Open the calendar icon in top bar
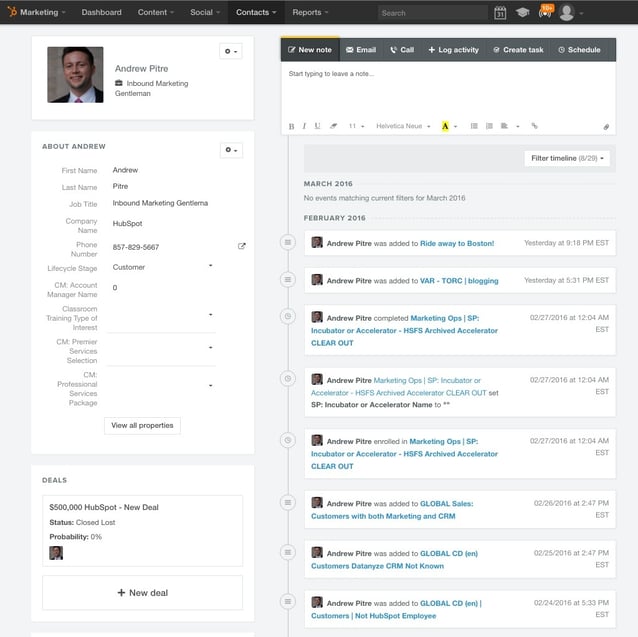 click(500, 13)
